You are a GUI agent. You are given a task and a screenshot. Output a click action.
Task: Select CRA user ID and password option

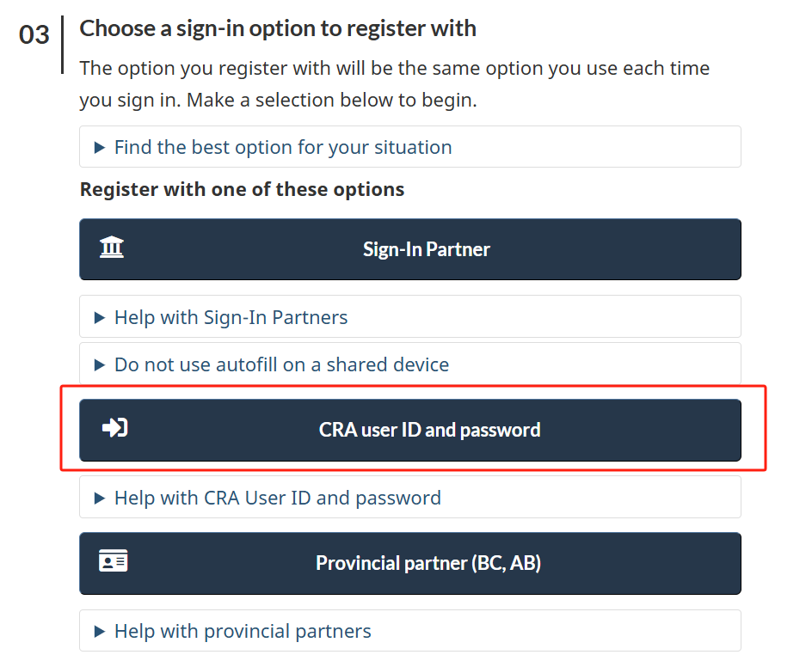[410, 430]
